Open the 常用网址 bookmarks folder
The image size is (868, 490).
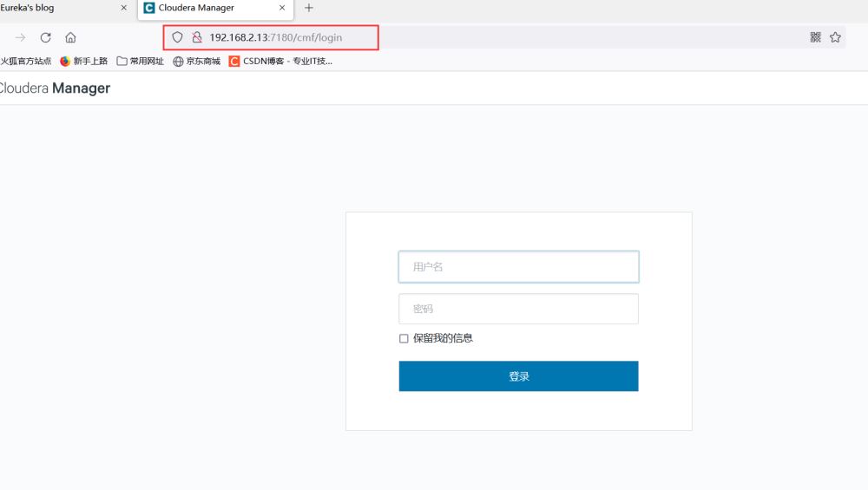tap(141, 62)
